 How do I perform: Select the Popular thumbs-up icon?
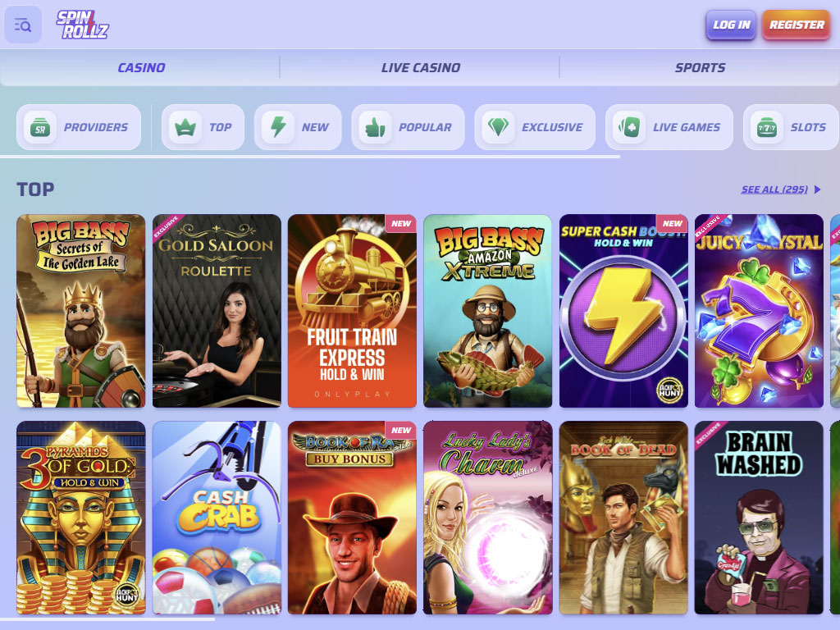tap(375, 127)
